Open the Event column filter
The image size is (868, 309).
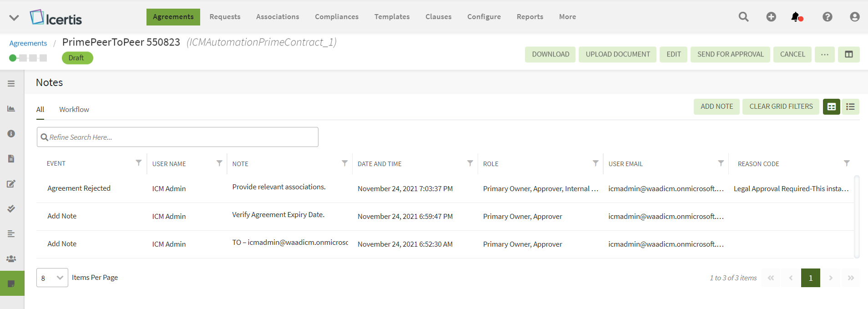[x=138, y=163]
